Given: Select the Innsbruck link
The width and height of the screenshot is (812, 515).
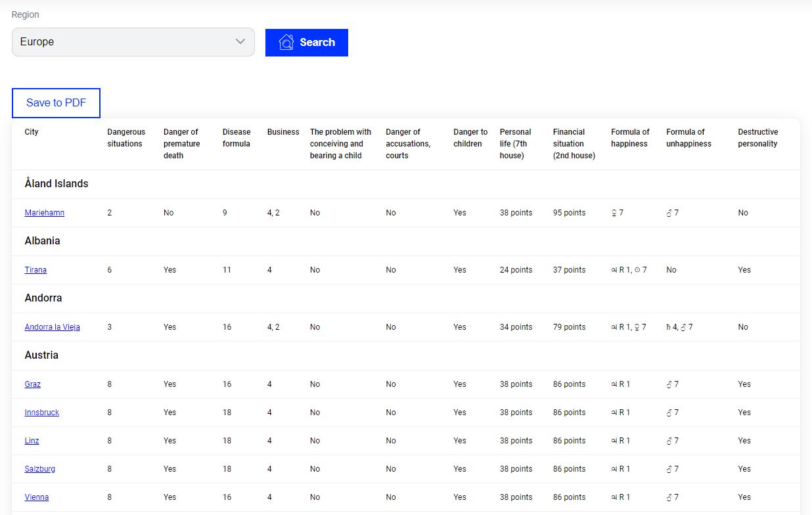Looking at the screenshot, I should (x=42, y=413).
